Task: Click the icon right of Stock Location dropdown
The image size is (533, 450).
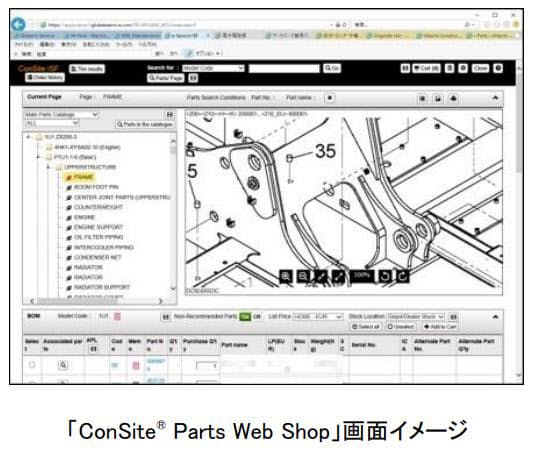Action: pos(453,317)
